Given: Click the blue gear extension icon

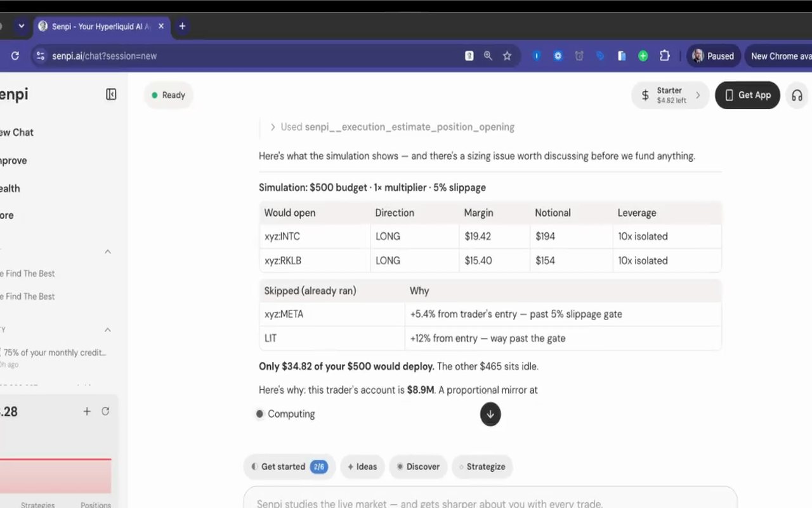Looking at the screenshot, I should tap(558, 56).
